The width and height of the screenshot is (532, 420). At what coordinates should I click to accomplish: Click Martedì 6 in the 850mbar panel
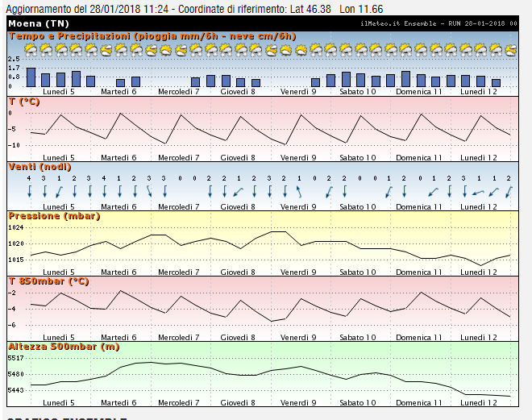[x=118, y=338]
